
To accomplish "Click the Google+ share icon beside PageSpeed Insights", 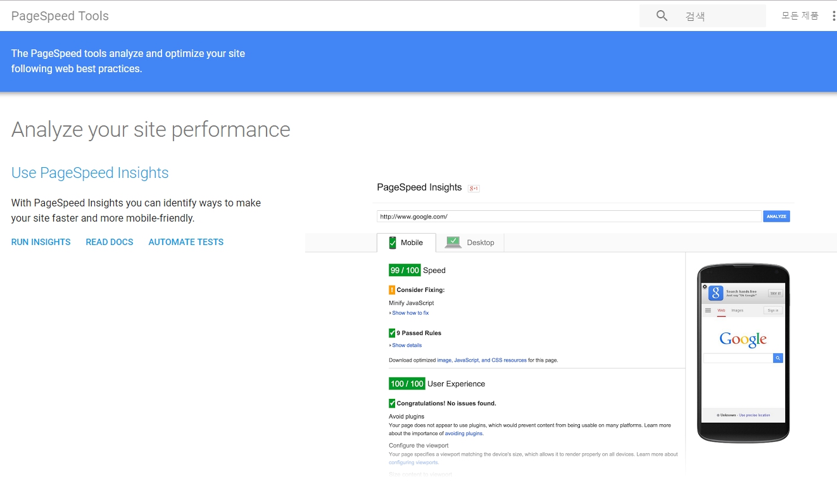I will [473, 187].
